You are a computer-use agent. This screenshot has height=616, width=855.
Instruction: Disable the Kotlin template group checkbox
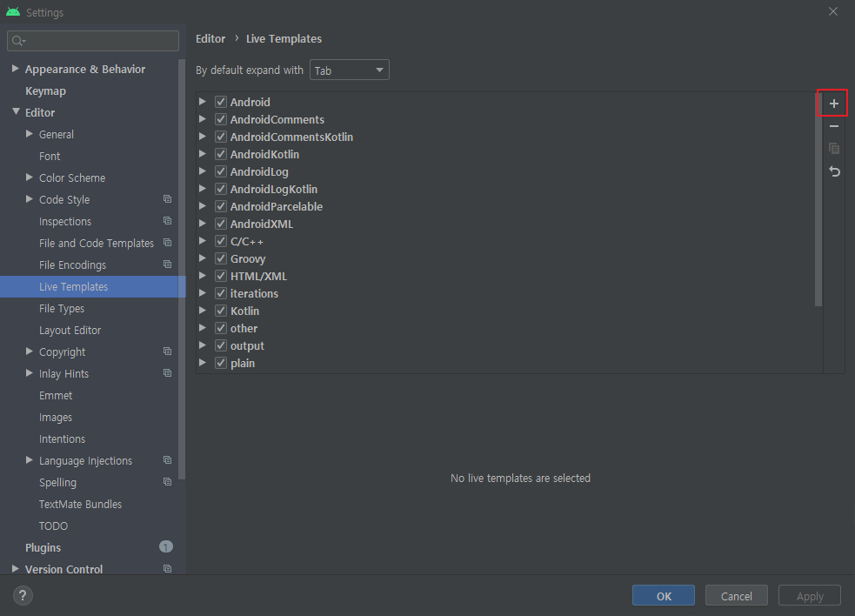coord(221,311)
